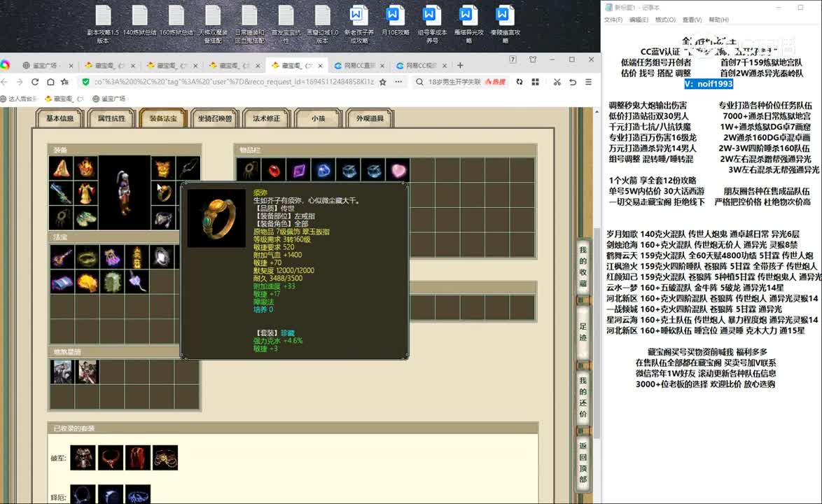Open 格式(O) menu in Notepad
Image resolution: width=822 pixels, height=504 pixels.
(665, 20)
